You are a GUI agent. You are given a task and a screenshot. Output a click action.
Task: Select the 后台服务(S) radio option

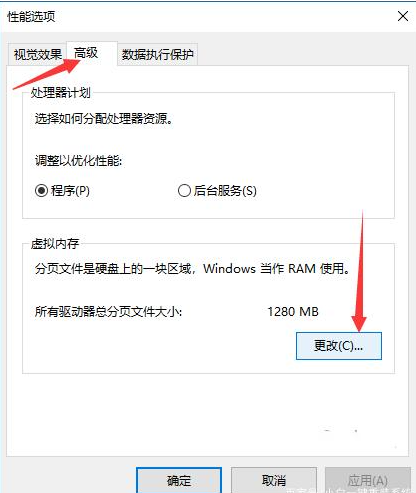click(217, 191)
